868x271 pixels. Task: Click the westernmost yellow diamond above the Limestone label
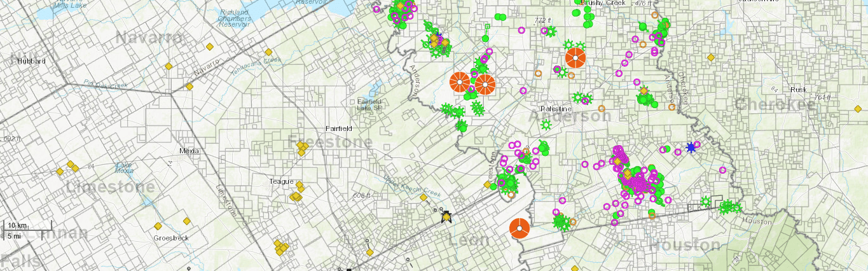(60, 171)
